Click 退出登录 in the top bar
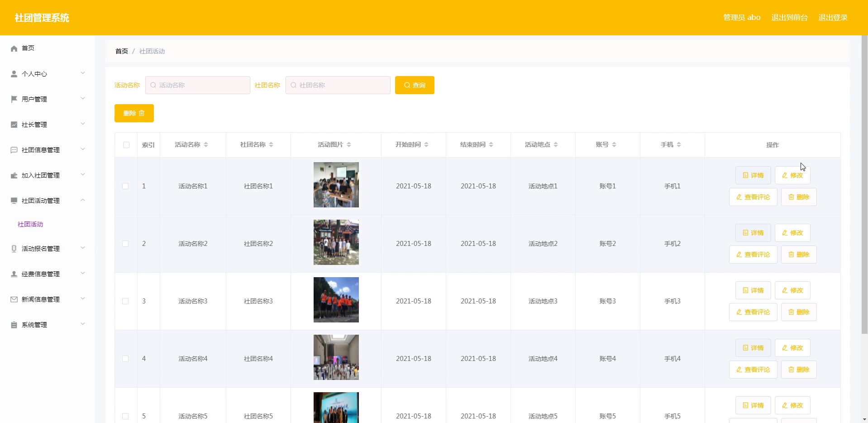This screenshot has width=868, height=423. [x=833, y=18]
